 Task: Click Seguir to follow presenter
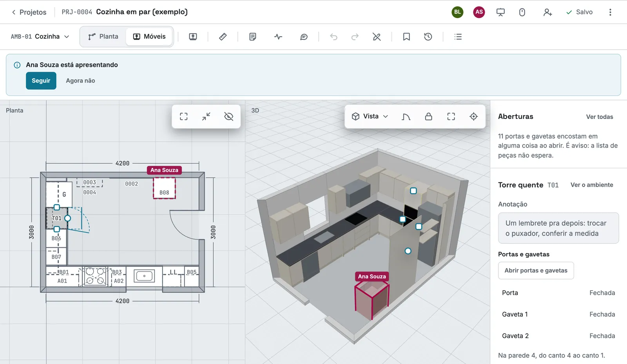click(41, 81)
